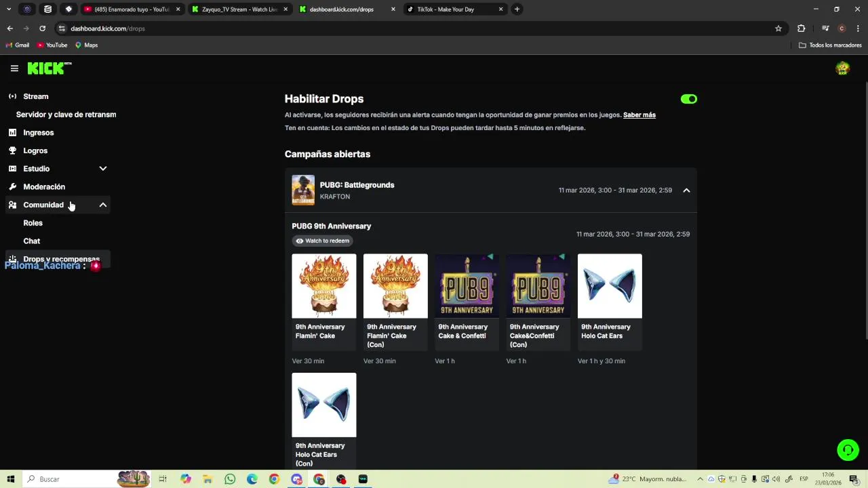Open Chat under Comunidad

coord(32,241)
